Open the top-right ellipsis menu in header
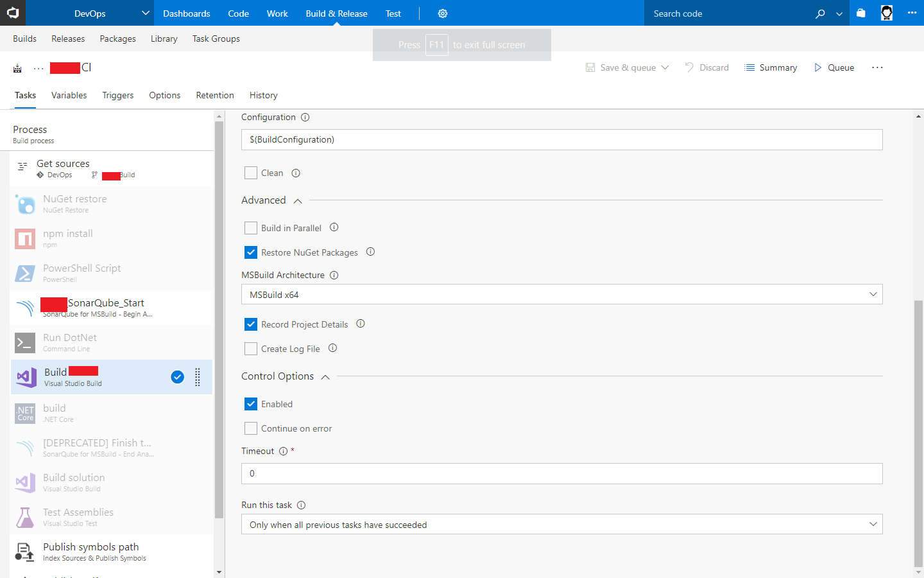Viewport: 924px width, 578px height. pos(912,13)
